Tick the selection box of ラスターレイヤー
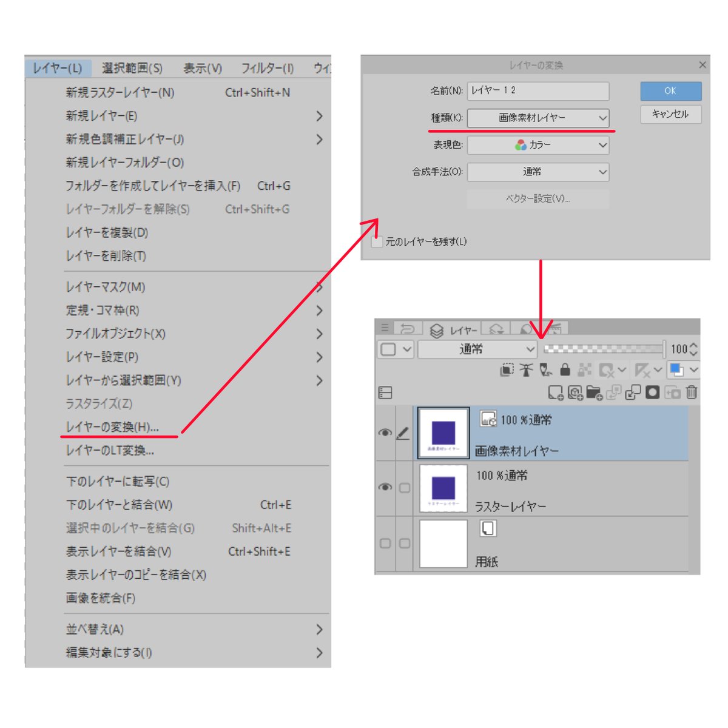This screenshot has height=728, width=728. (x=405, y=487)
